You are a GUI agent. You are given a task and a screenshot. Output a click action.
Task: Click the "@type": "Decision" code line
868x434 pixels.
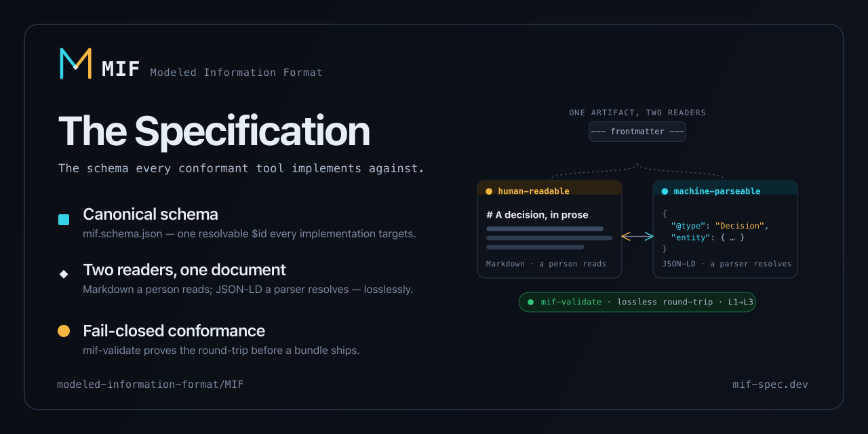[719, 226]
